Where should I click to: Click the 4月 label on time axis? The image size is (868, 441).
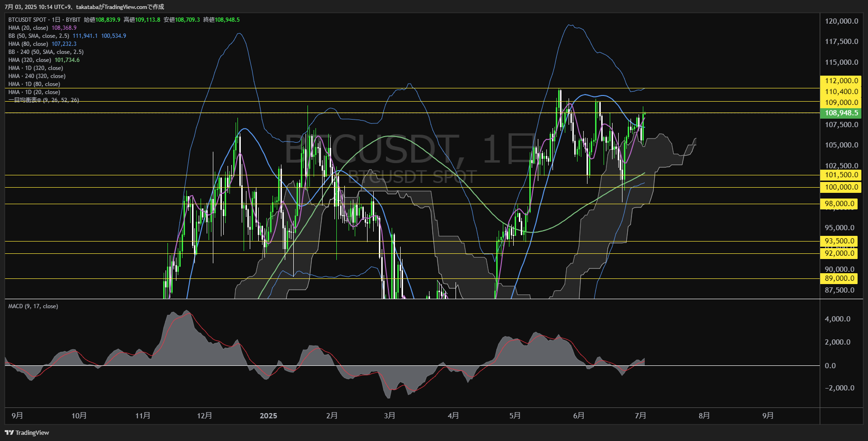point(453,415)
